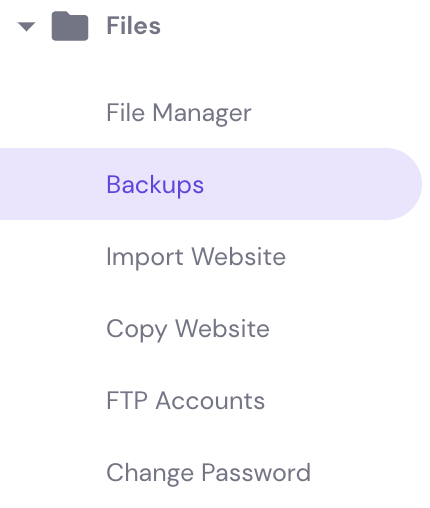430x508 pixels.
Task: Click the highlighted purple Backups pill
Action: (211, 184)
